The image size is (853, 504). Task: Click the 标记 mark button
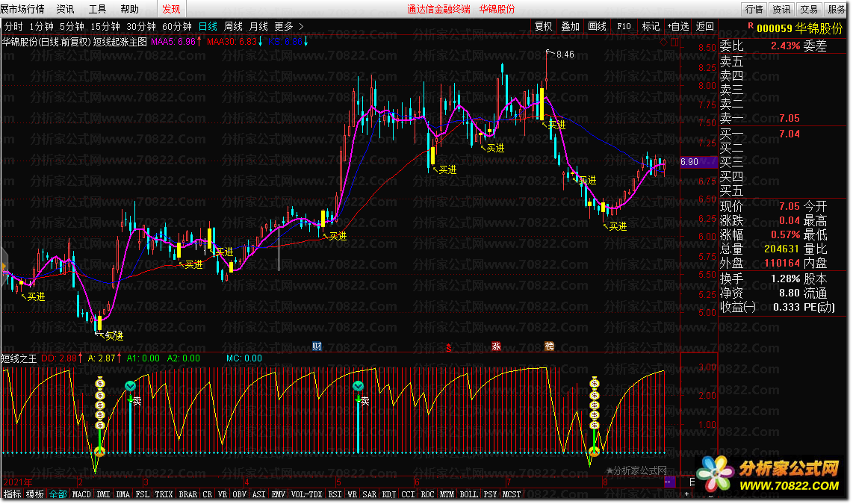point(651,26)
